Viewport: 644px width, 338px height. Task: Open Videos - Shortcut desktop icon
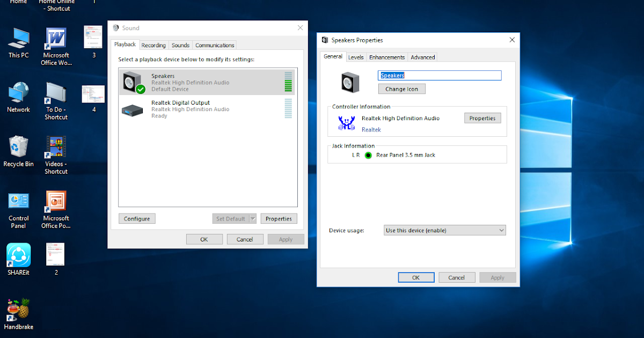pyautogui.click(x=56, y=147)
